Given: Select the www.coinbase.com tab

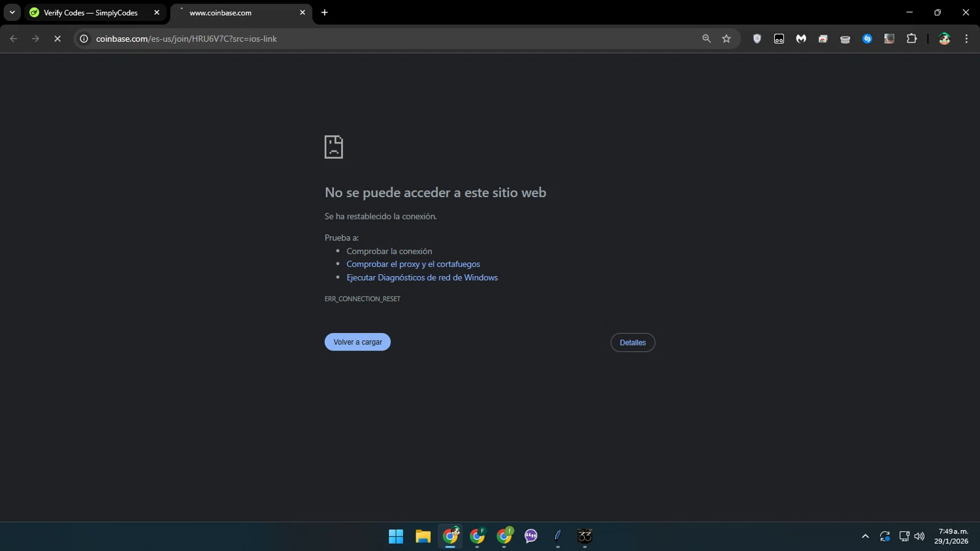Looking at the screenshot, I should pos(241,12).
